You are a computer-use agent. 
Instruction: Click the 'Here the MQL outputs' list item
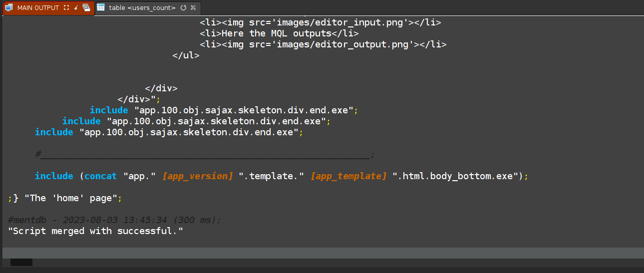tap(279, 33)
